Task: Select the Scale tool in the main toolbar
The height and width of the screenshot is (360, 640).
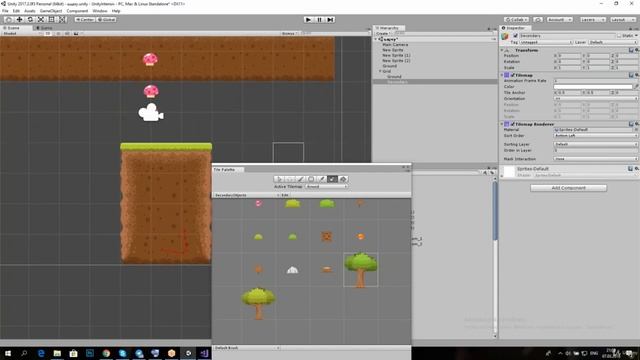Action: point(41,20)
